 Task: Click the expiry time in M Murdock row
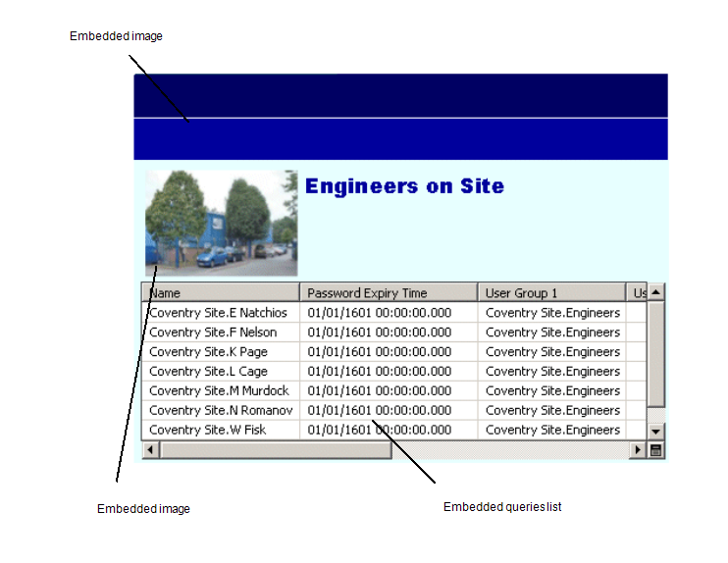click(389, 390)
